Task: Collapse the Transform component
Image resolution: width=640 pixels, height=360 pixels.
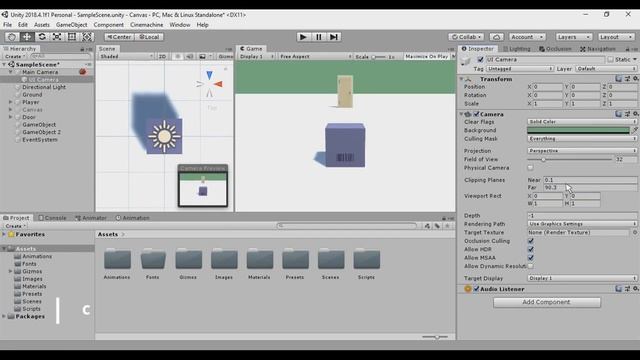Action: coord(462,79)
